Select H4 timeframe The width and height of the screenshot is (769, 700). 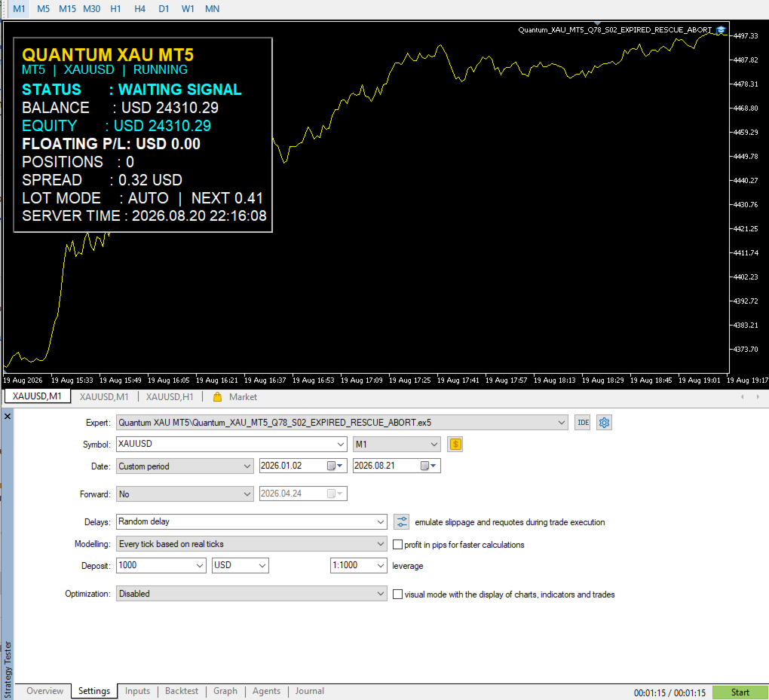(x=139, y=9)
